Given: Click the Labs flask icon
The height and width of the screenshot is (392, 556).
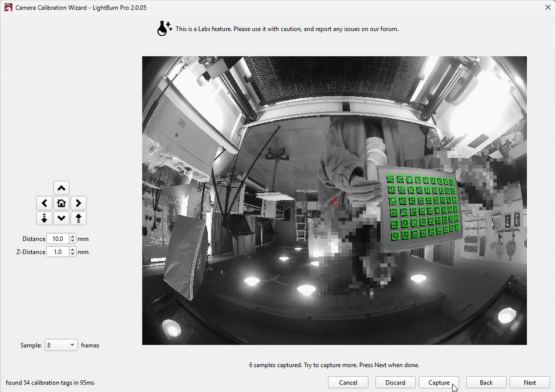Looking at the screenshot, I should coord(164,28).
